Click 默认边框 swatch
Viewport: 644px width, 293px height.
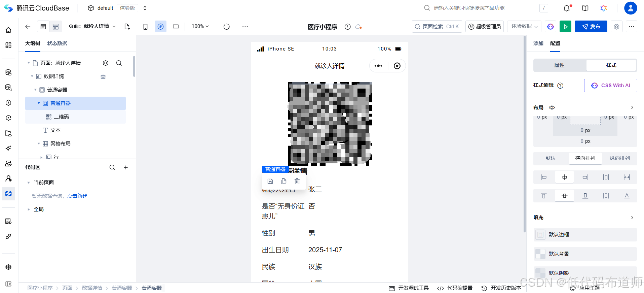tap(540, 235)
